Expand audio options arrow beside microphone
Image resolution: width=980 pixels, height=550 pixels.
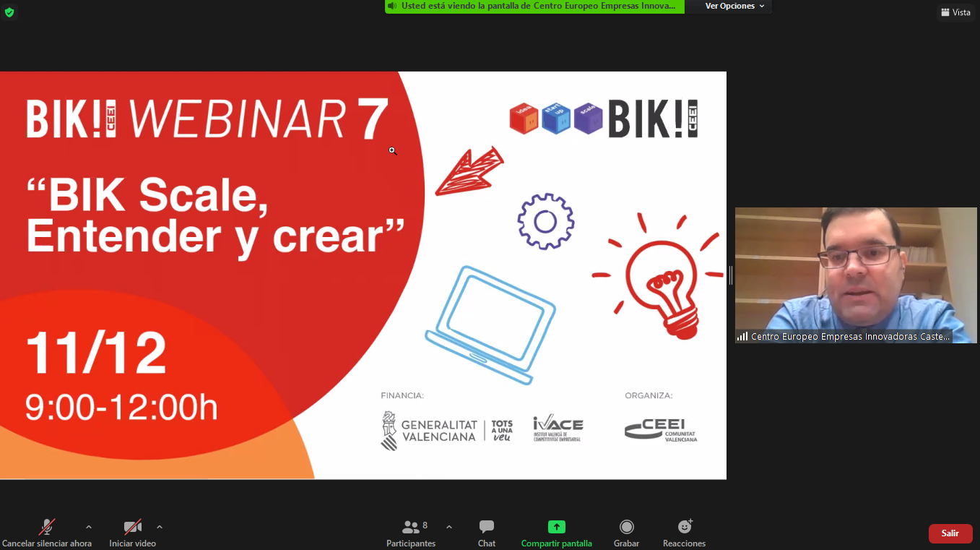[89, 527]
